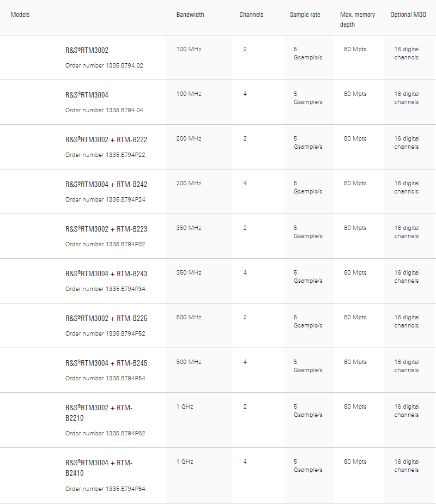Select the Optional MSO column header
Viewport: 436px width, 504px height.
408,15
